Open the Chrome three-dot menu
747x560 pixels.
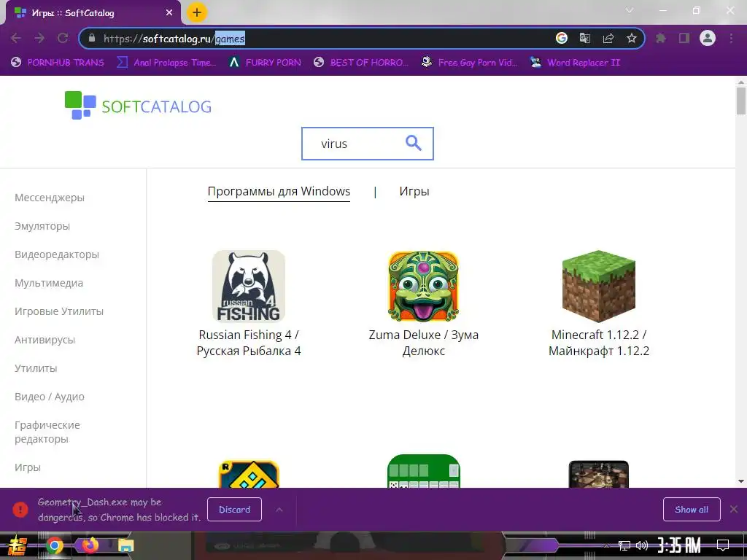click(x=731, y=38)
